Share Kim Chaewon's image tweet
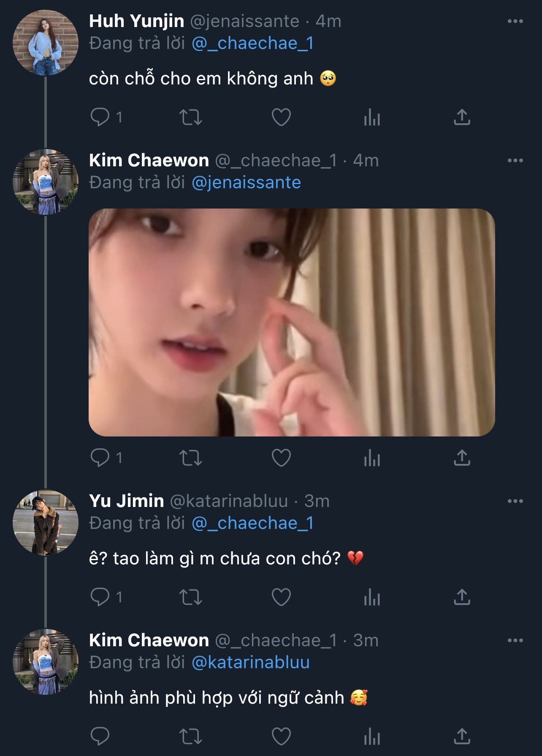The image size is (542, 756). coord(462,458)
